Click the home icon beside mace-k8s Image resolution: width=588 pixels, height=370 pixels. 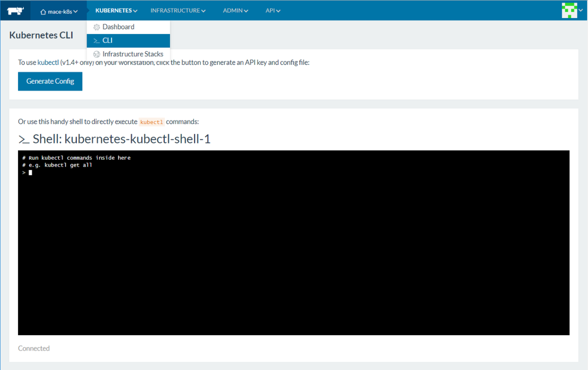click(x=43, y=12)
